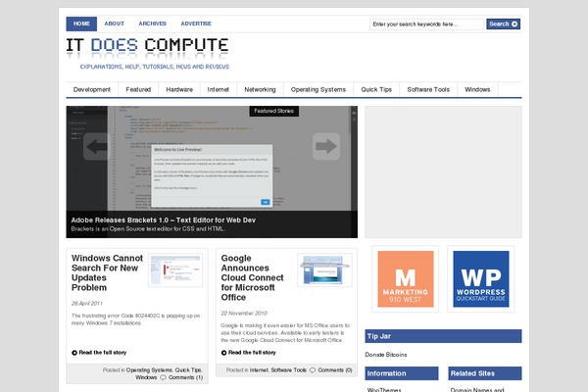
Task: Click the circle arrow icon under the Windows update story
Action: (x=74, y=353)
